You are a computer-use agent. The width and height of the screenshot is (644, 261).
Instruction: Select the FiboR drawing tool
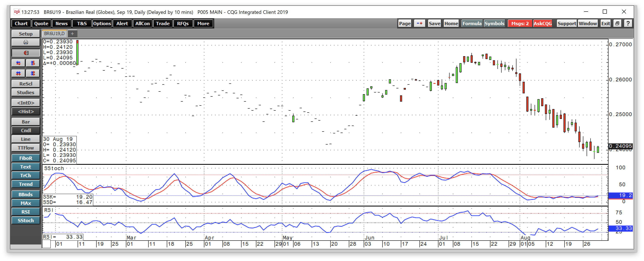26,158
